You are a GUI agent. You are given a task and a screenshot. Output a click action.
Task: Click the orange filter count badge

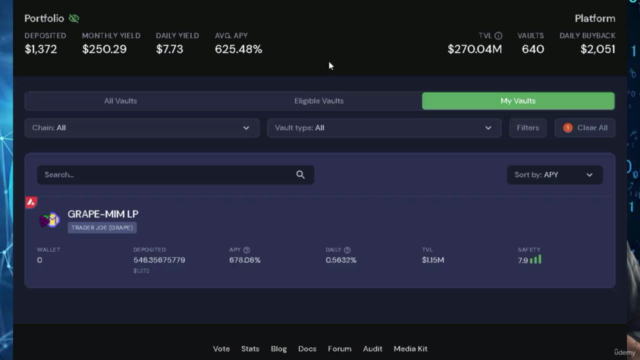567,128
